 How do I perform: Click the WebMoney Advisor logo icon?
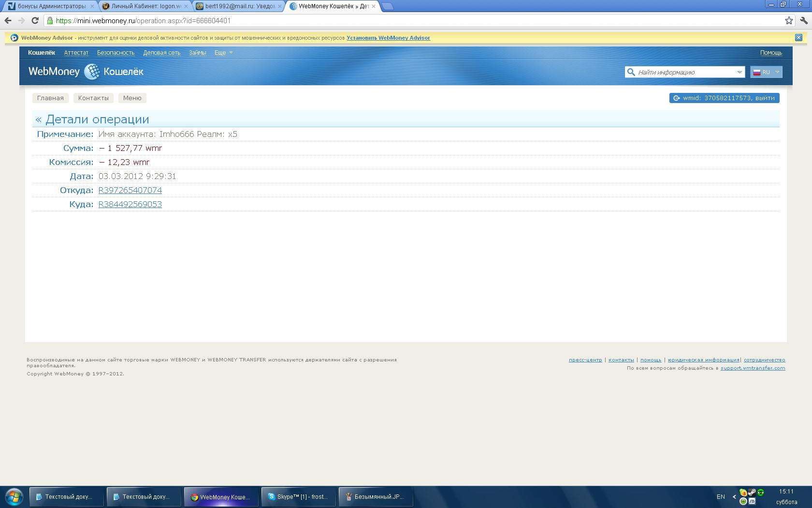coord(14,38)
